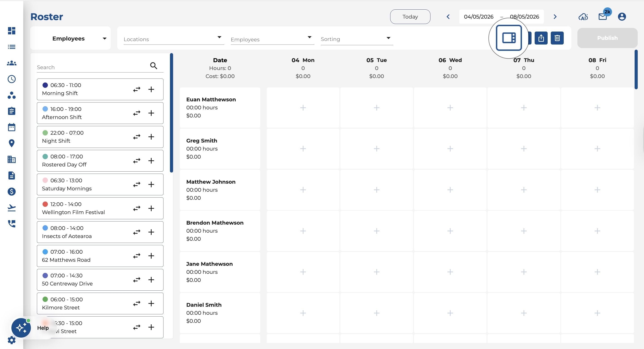Viewport: 644px width, 349px height.
Task: Click the Publish button
Action: point(607,38)
